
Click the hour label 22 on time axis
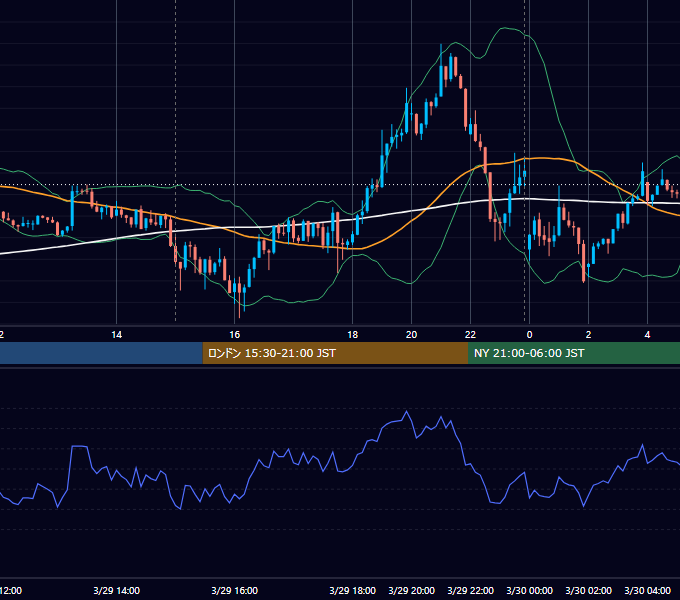pos(471,335)
